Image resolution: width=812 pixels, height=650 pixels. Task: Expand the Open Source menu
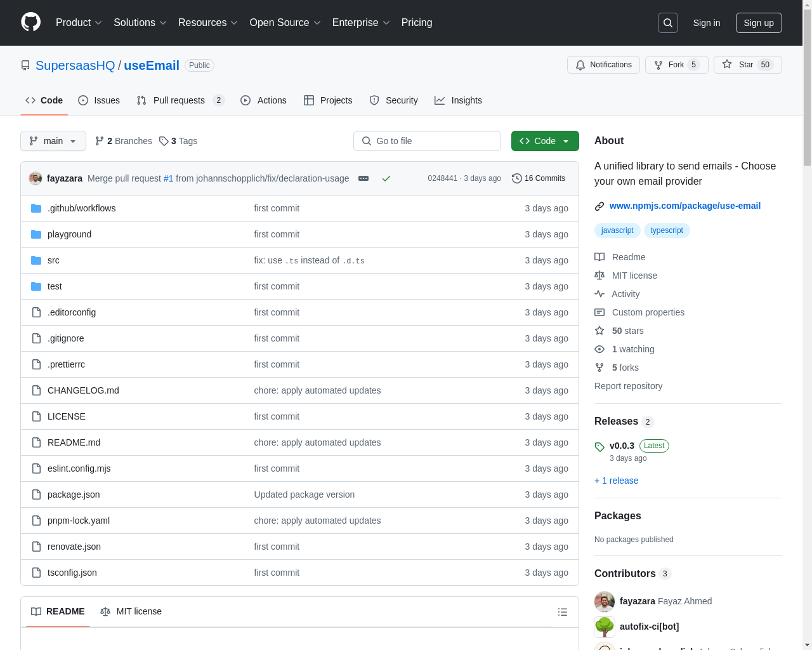pos(285,23)
